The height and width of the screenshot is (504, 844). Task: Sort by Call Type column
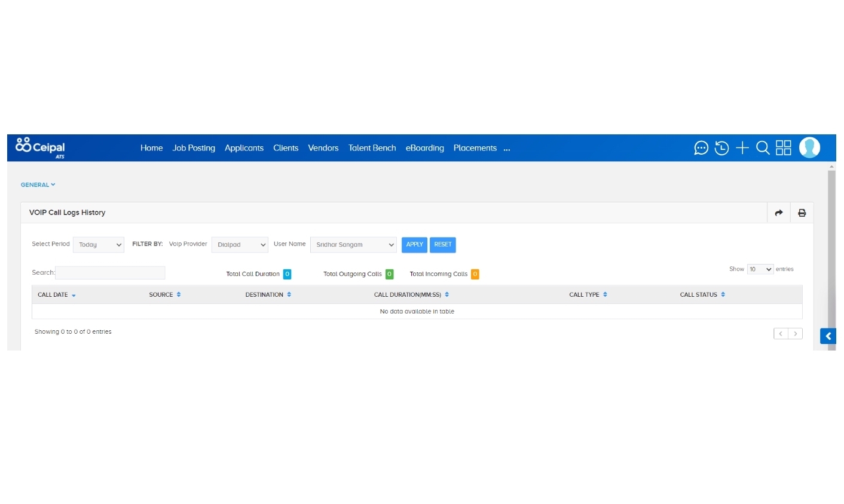(588, 295)
